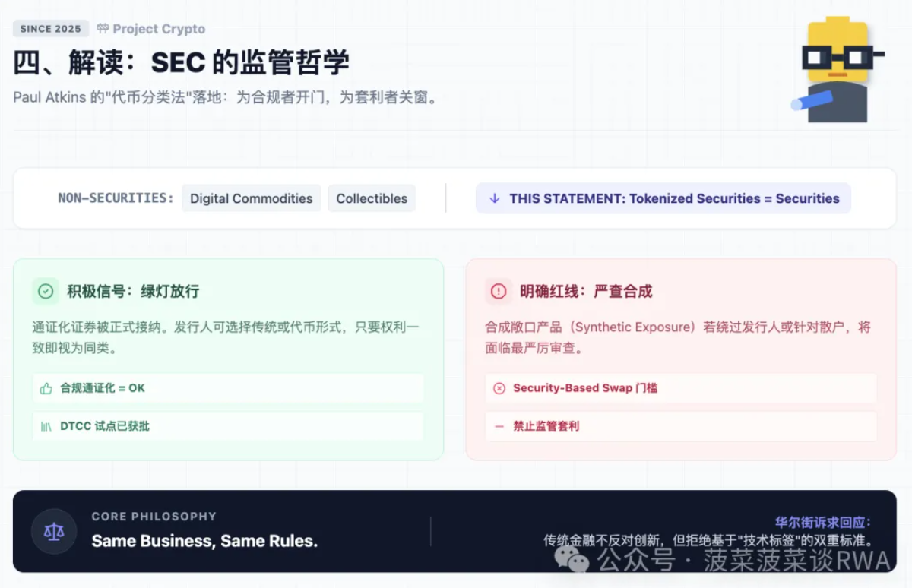Open the DTCC 试点已获批 row
Screen dimensions: 912x588
(x=228, y=426)
